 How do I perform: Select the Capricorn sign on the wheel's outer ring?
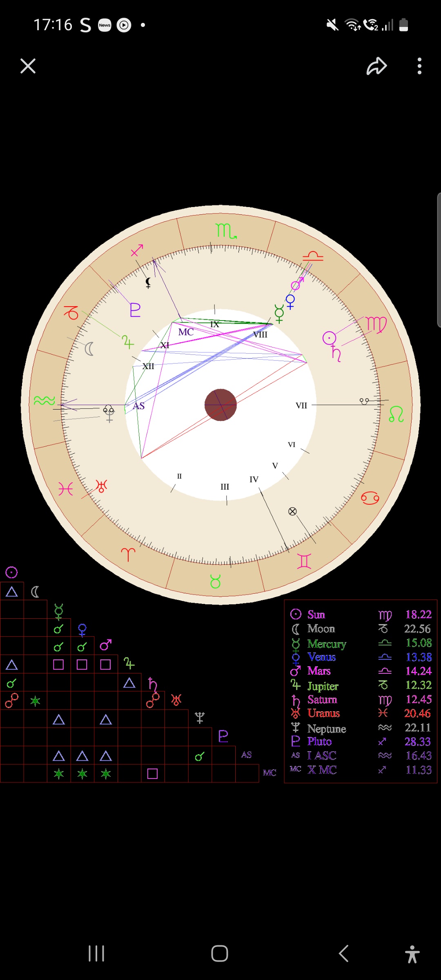(71, 313)
